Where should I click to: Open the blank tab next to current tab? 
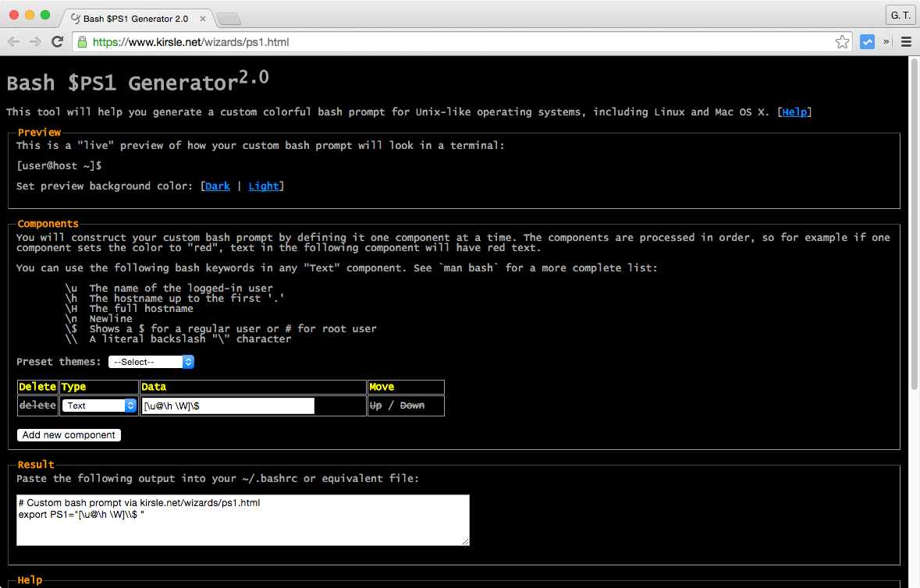227,19
